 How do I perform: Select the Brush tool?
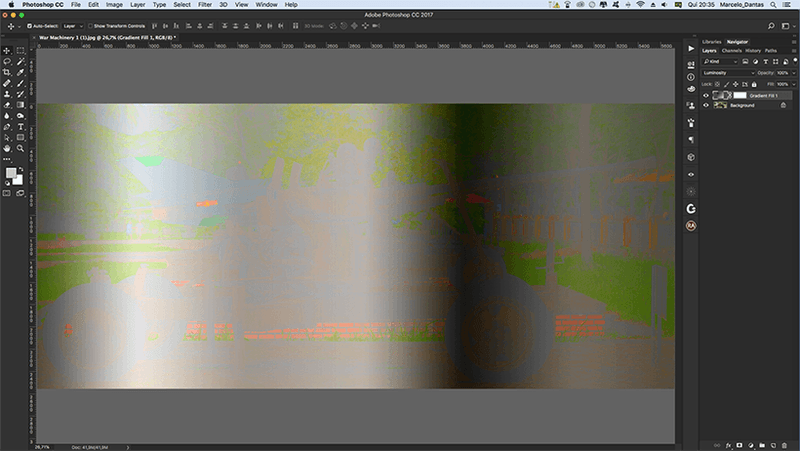pyautogui.click(x=20, y=83)
